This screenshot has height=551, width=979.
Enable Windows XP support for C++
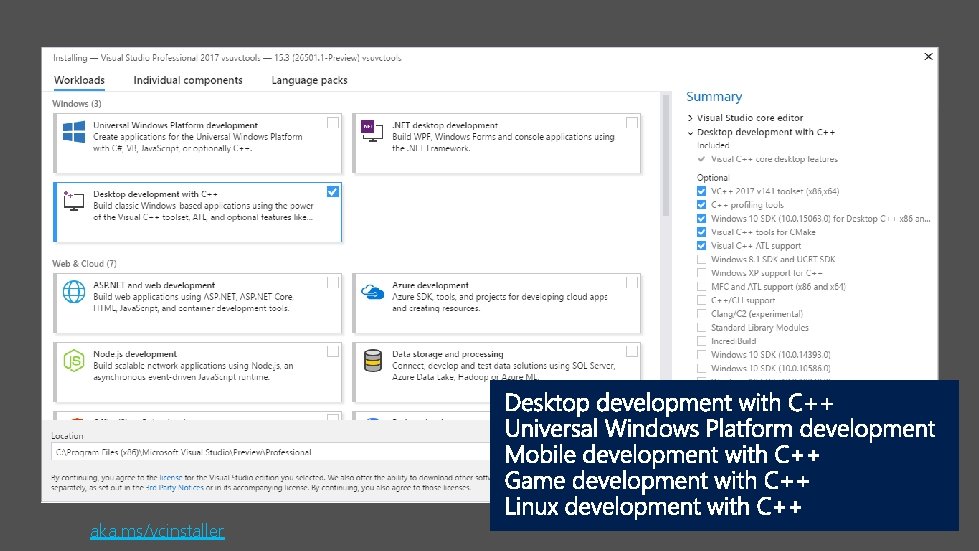[x=701, y=273]
